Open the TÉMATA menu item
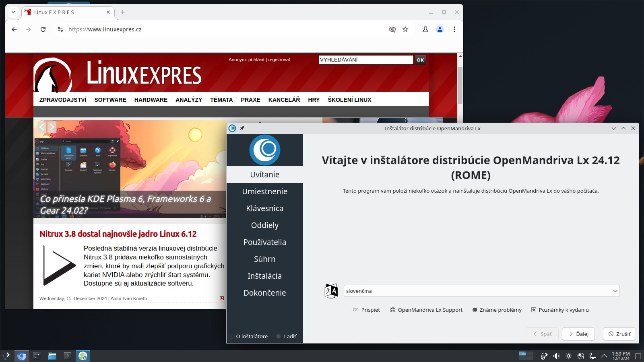This screenshot has width=644, height=362. [x=221, y=100]
